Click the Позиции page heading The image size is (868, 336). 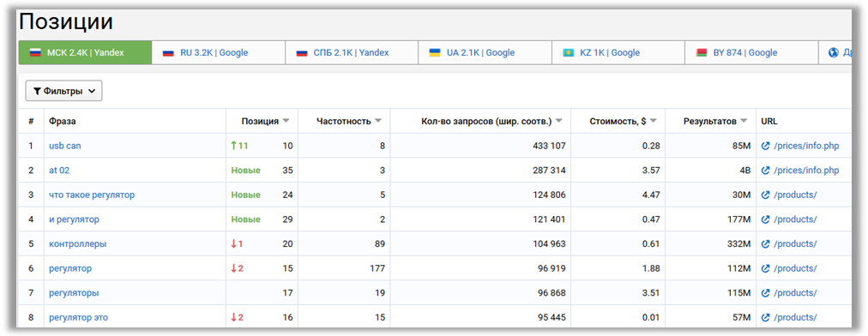[66, 22]
